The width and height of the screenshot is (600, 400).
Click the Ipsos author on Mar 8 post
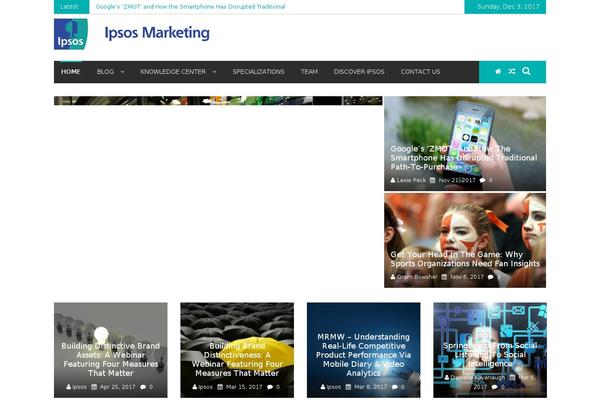(334, 387)
